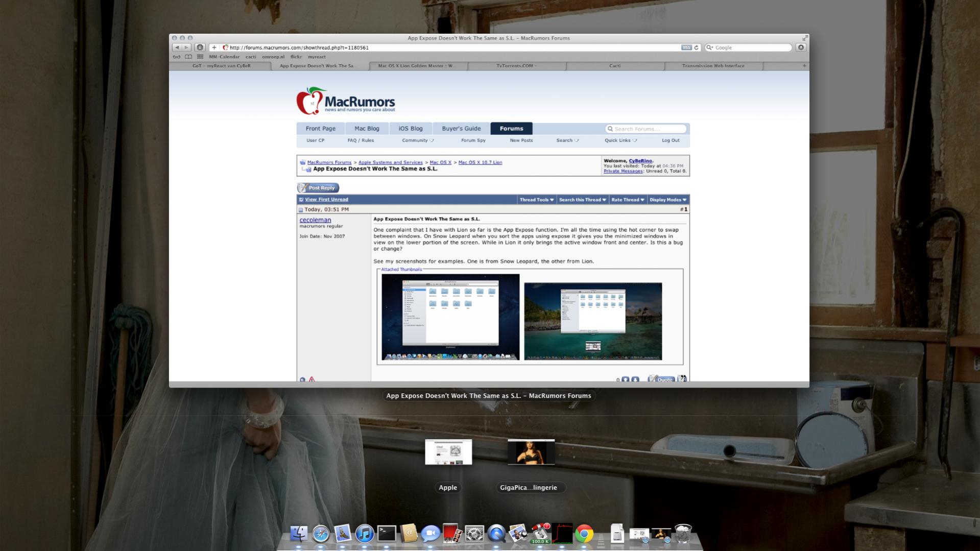Launch Safari compass icon in dock
This screenshot has width=980, height=551.
pos(321,534)
